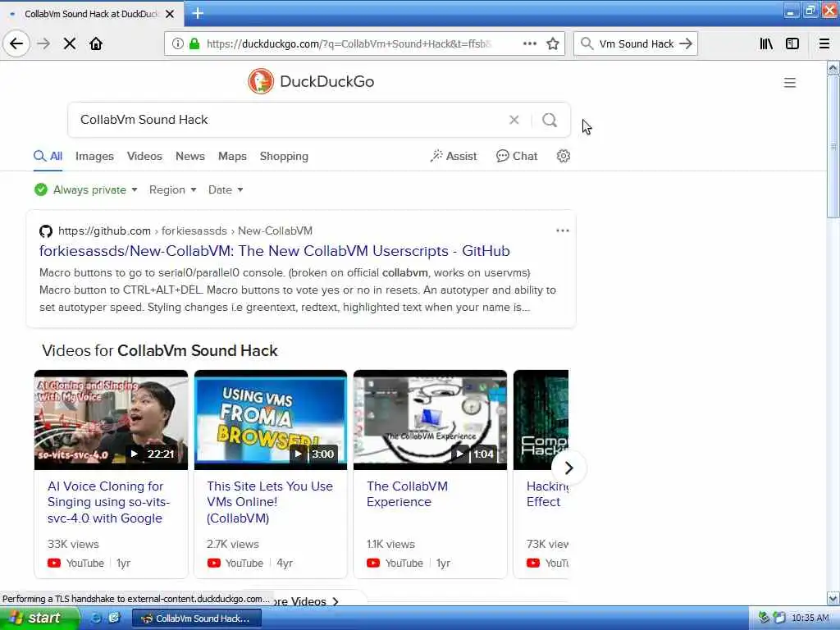Switch to the Images tab

click(94, 157)
